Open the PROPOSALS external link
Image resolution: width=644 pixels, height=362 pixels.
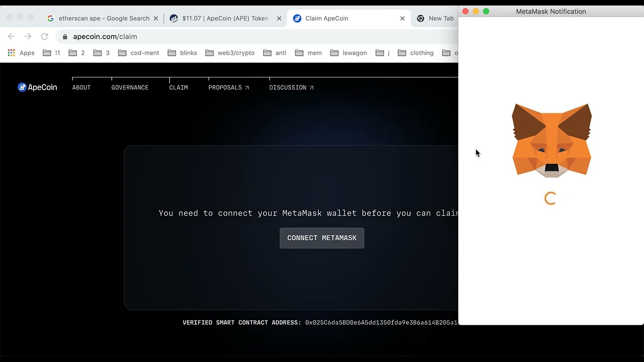click(229, 87)
